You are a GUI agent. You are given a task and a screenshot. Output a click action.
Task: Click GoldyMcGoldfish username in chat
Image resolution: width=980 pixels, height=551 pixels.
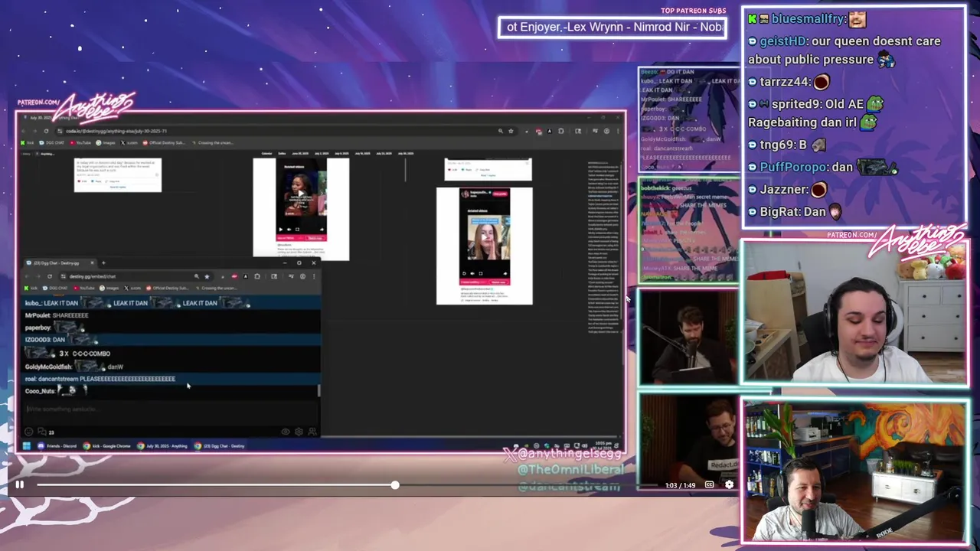point(48,367)
